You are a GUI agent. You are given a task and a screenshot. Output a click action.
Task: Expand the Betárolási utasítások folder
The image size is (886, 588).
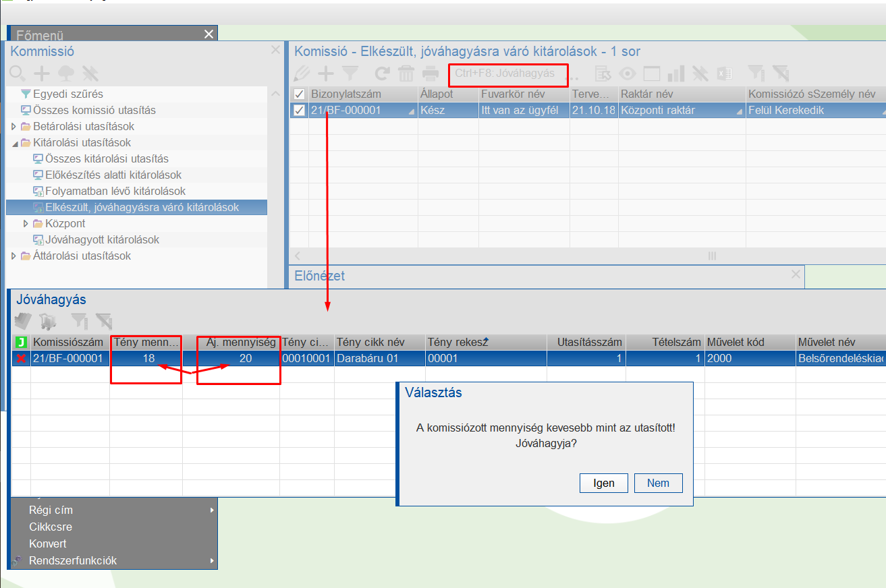13,126
